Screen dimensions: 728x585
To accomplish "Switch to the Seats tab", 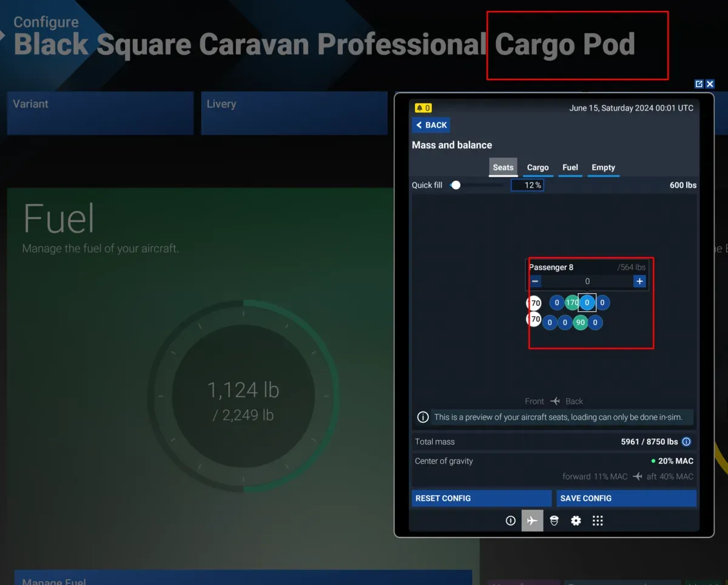I will pos(503,167).
